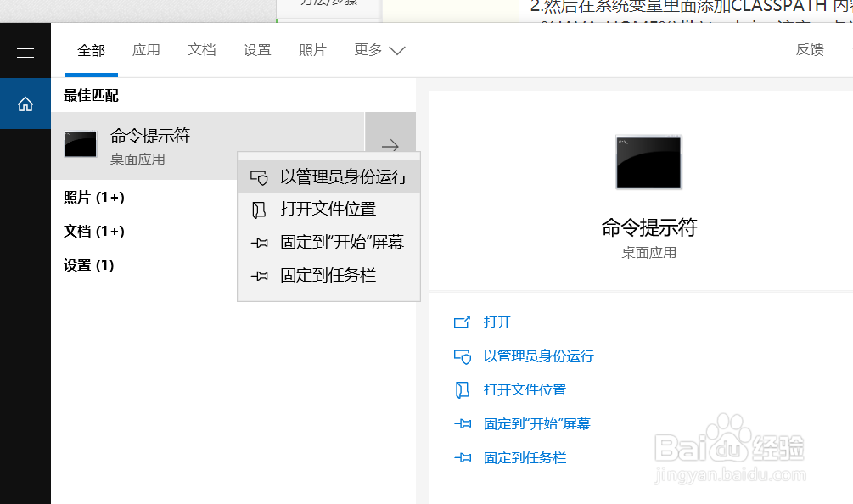Screen dimensions: 853x504
Task: Click 最佳匹配 heading
Action: tap(91, 96)
